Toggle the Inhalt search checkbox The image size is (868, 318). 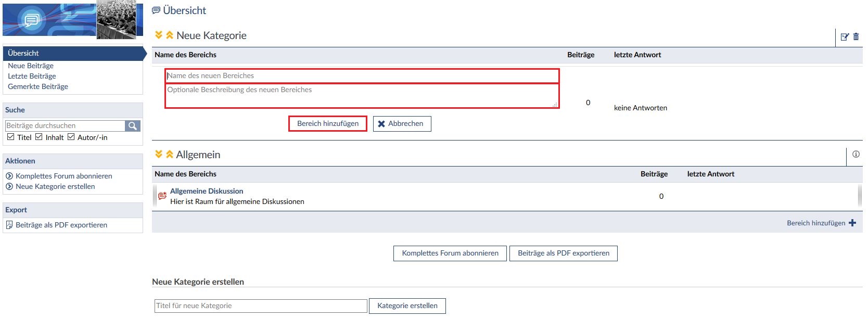coord(39,137)
